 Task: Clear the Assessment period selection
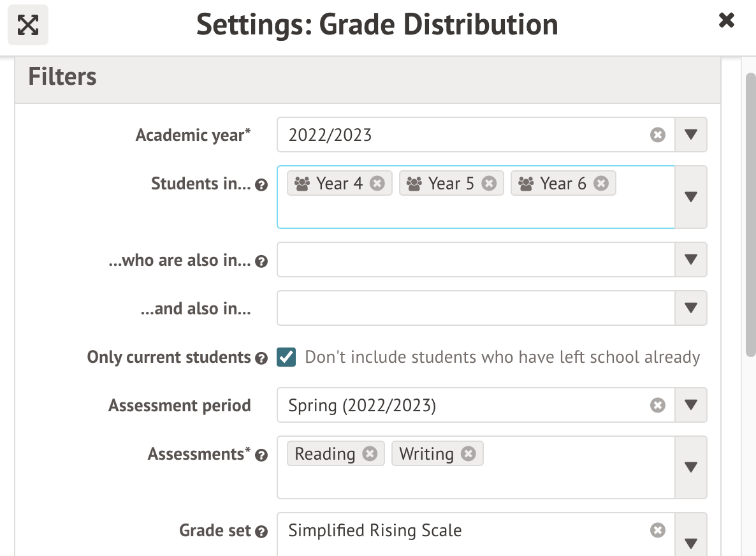(658, 406)
